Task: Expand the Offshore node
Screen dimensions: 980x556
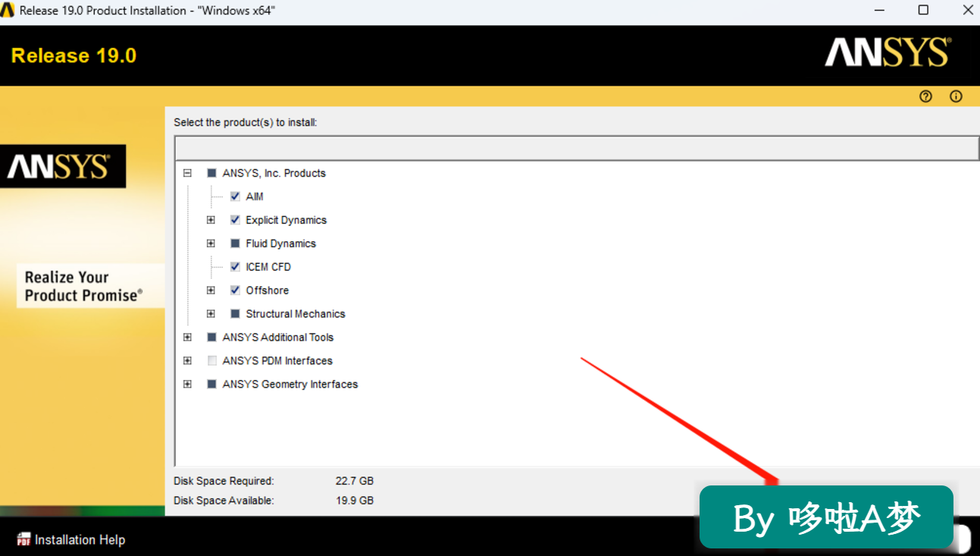Action: point(211,291)
